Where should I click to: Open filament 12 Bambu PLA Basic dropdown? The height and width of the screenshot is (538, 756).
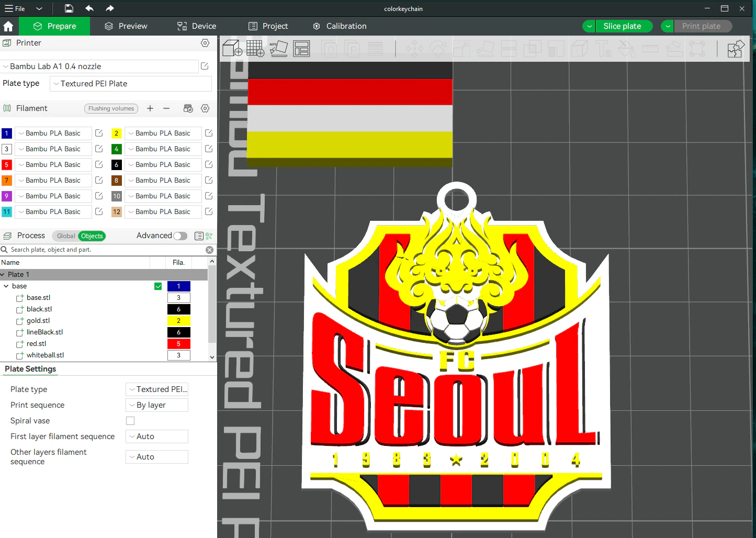(163, 212)
